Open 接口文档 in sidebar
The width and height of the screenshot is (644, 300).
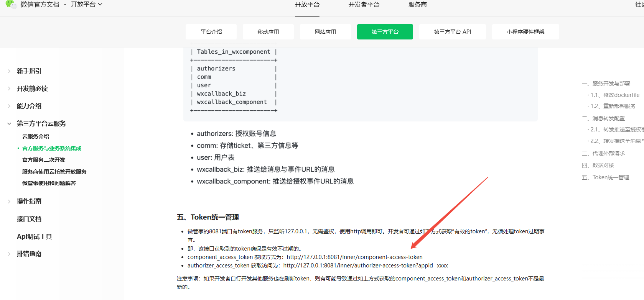29,219
